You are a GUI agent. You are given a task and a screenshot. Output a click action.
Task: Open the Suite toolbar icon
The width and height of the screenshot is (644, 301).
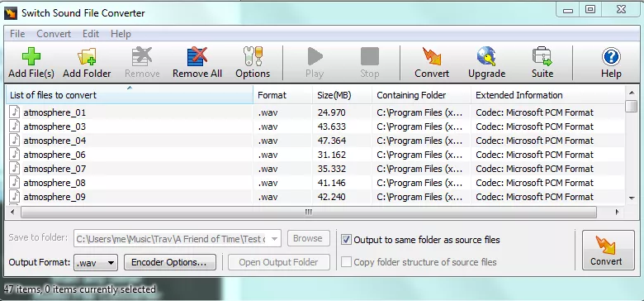tap(542, 57)
